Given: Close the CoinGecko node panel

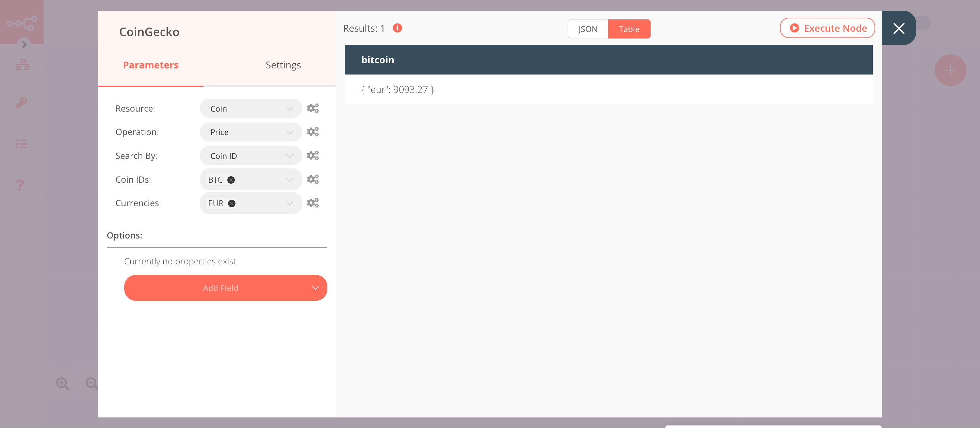Looking at the screenshot, I should point(899,29).
